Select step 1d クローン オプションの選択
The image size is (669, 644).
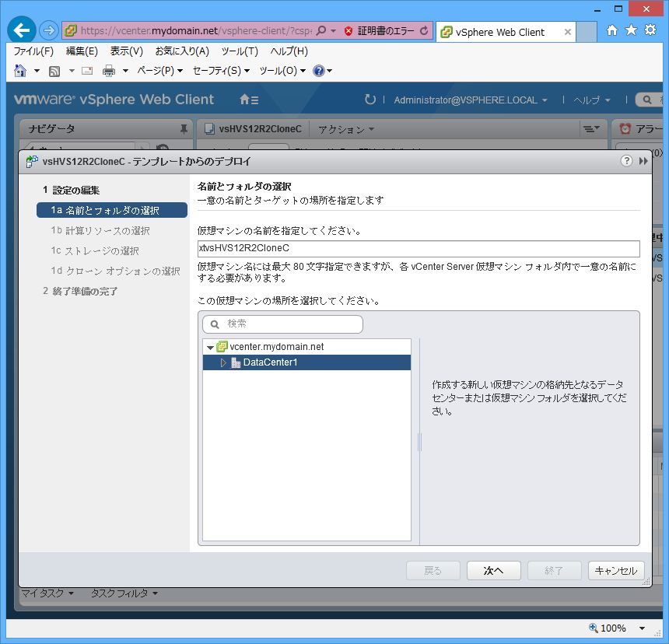point(115,271)
